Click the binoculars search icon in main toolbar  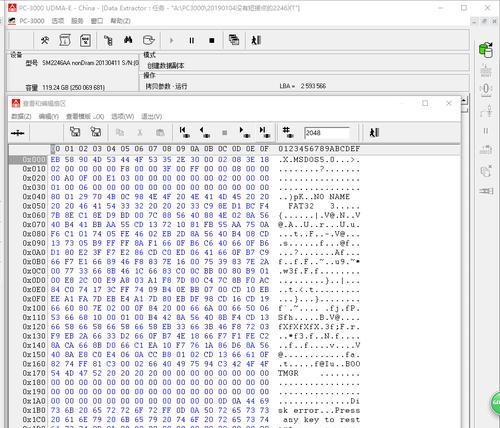pyautogui.click(x=128, y=40)
